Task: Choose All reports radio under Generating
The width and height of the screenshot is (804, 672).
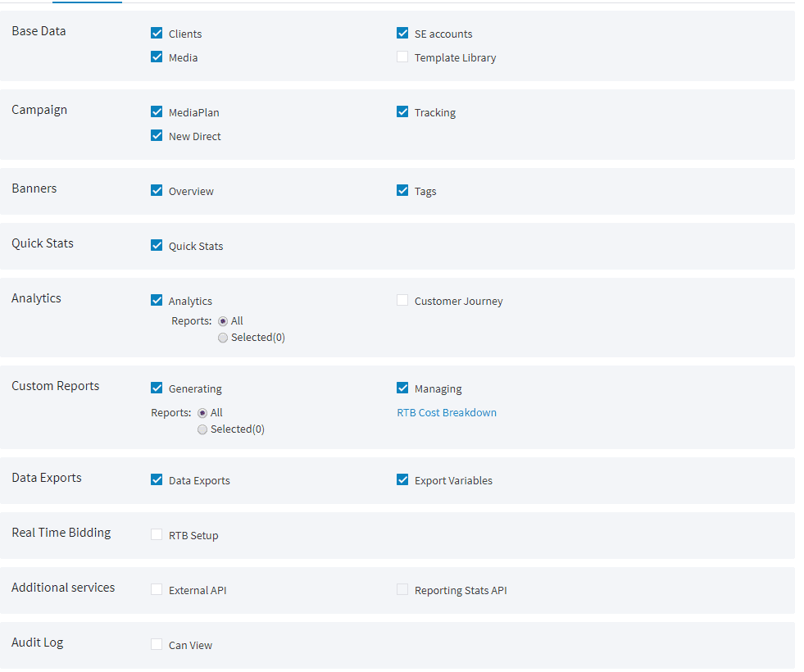Action: click(x=202, y=413)
